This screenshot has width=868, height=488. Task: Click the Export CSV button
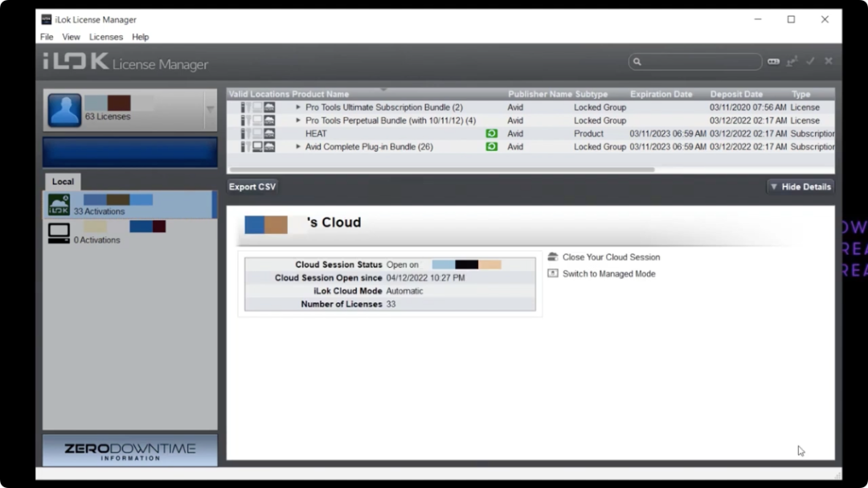pos(252,187)
